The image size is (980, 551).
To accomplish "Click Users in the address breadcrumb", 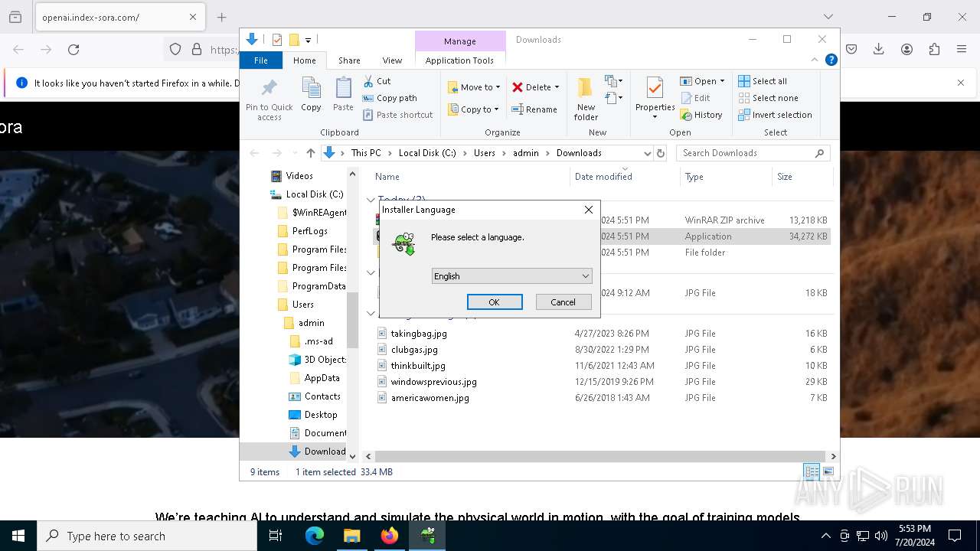I will tap(485, 153).
